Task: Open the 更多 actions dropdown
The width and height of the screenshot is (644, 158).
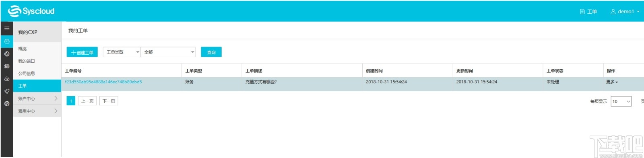Action: click(x=612, y=82)
